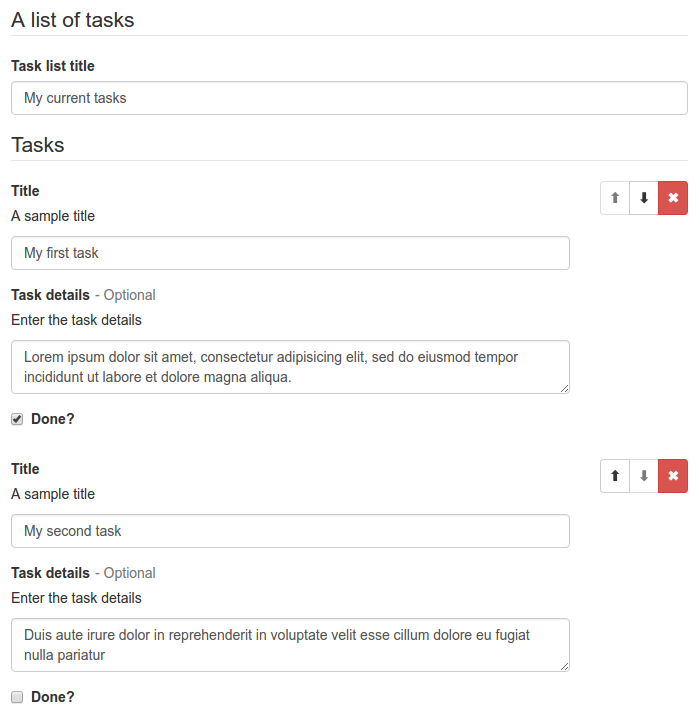Screen dimensions: 700x715
Task: Uncheck Done for the first task
Action: tap(17, 419)
